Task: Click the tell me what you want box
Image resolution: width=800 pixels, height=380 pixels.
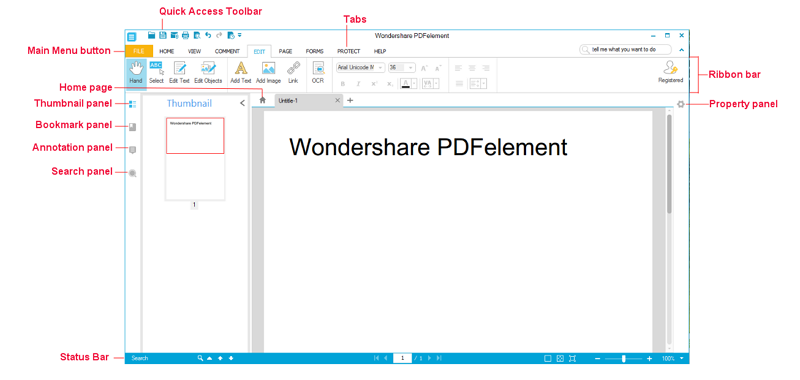Action: pos(626,49)
